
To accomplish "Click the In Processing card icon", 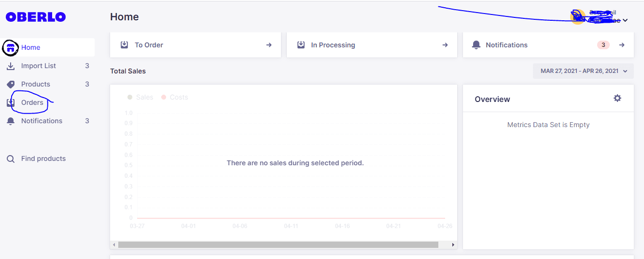I will point(301,44).
